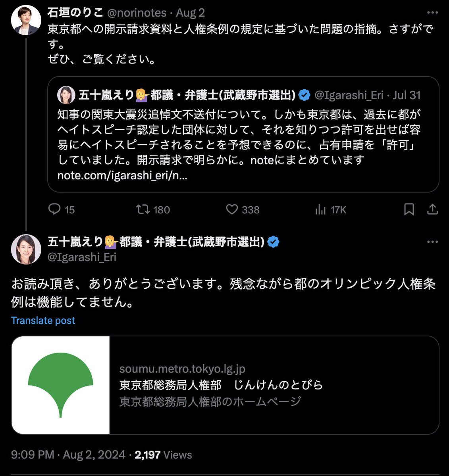Open the more options menu on 石垣のりこ's tweet

[432, 13]
